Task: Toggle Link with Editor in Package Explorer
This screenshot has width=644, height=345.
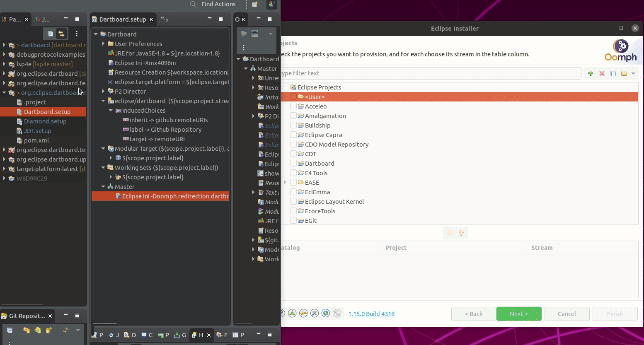Action: pyautogui.click(x=61, y=34)
